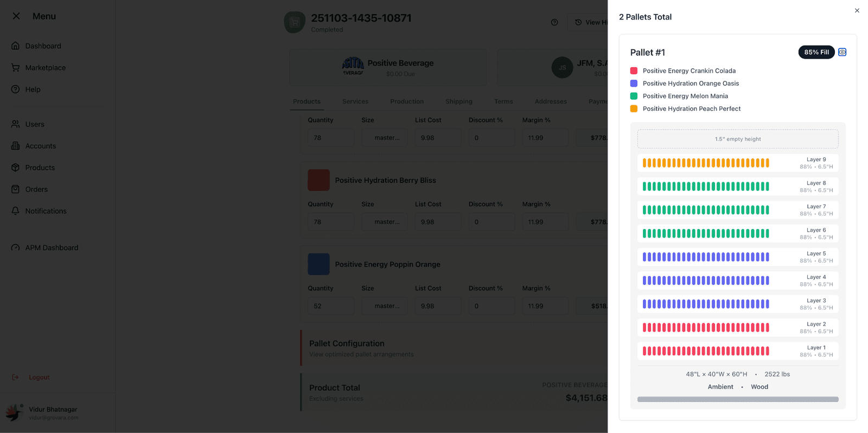Viewport: 868px width, 433px height.
Task: Click the help circle icon near View History
Action: pos(554,22)
